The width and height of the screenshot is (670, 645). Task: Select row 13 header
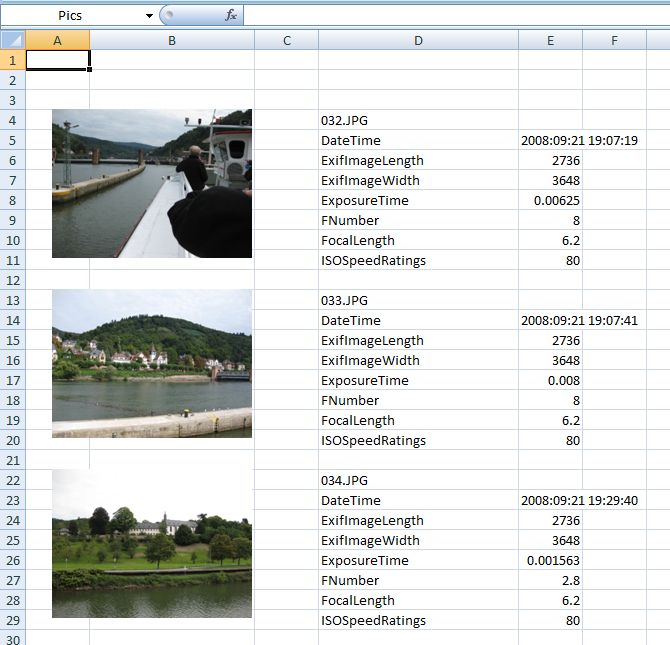coord(12,300)
